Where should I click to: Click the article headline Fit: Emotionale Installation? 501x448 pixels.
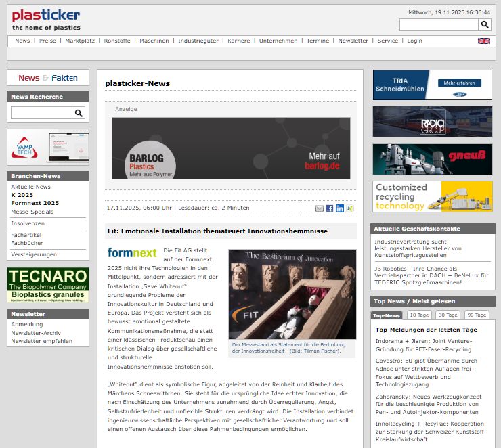click(217, 231)
